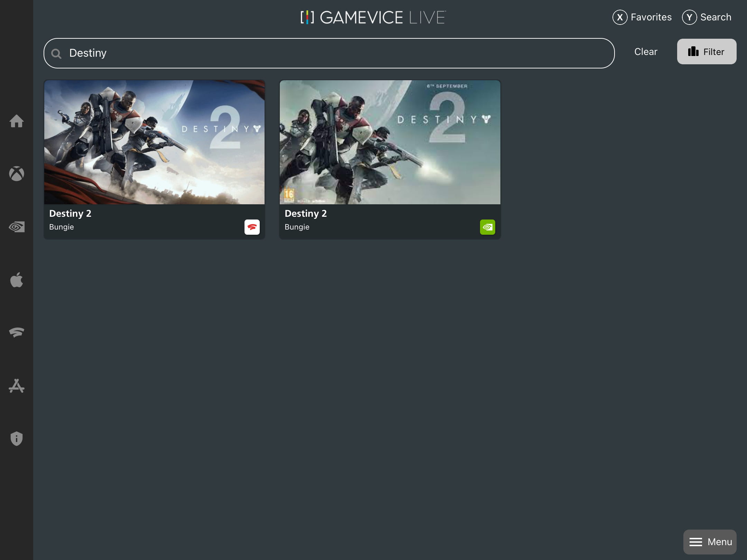Select the Xbox sidebar icon
This screenshot has width=747, height=560.
pyautogui.click(x=16, y=174)
